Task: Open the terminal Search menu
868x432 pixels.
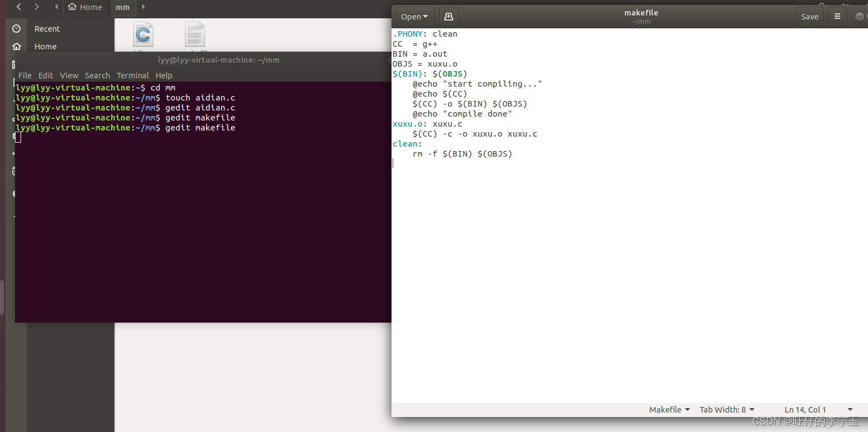Action: [97, 76]
